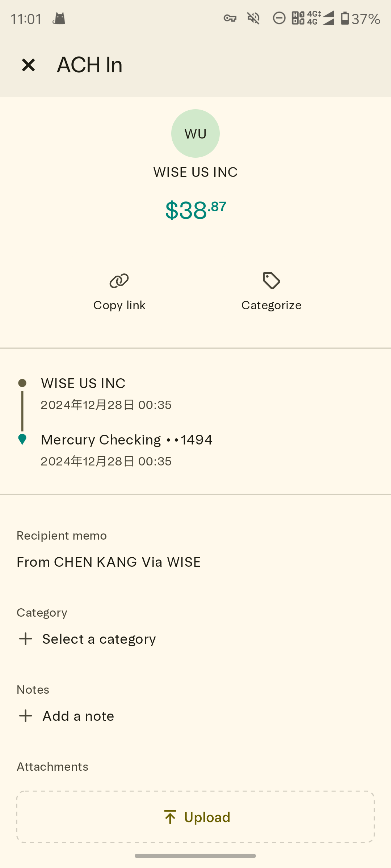391x868 pixels.
Task: Tap Add a note field
Action: (x=78, y=716)
